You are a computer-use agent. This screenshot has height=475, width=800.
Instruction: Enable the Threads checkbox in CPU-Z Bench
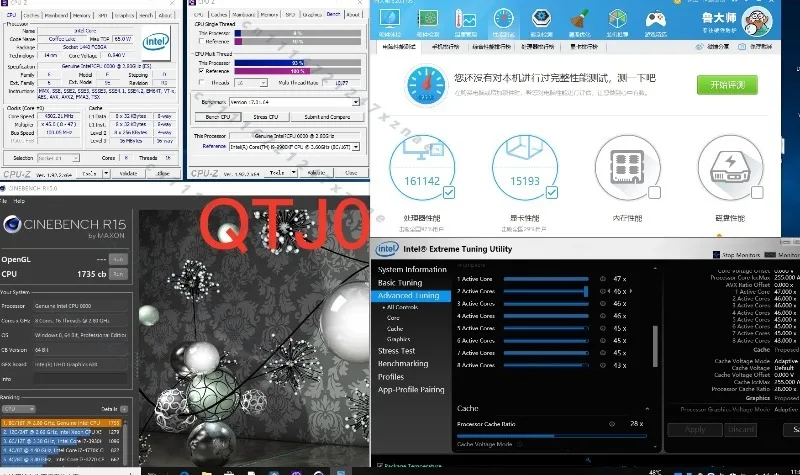tap(201, 82)
